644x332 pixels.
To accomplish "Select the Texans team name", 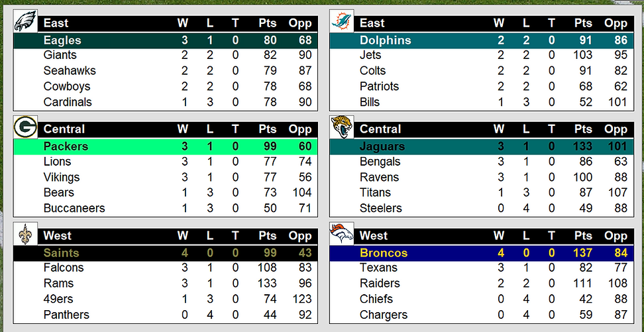I will tap(379, 268).
